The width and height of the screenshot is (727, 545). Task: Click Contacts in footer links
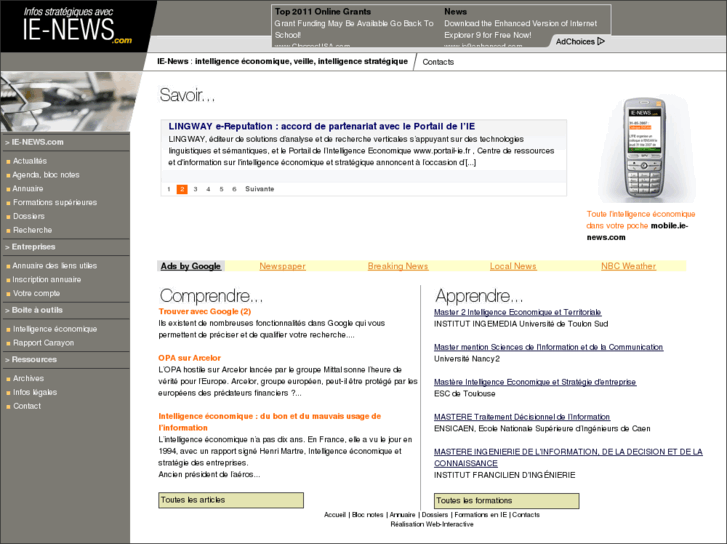[x=526, y=515]
